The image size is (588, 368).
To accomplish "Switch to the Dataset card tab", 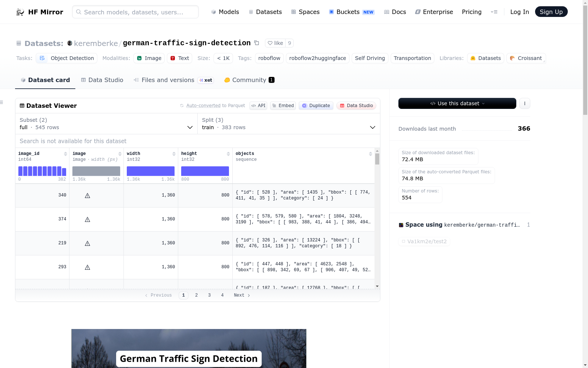I will [45, 80].
